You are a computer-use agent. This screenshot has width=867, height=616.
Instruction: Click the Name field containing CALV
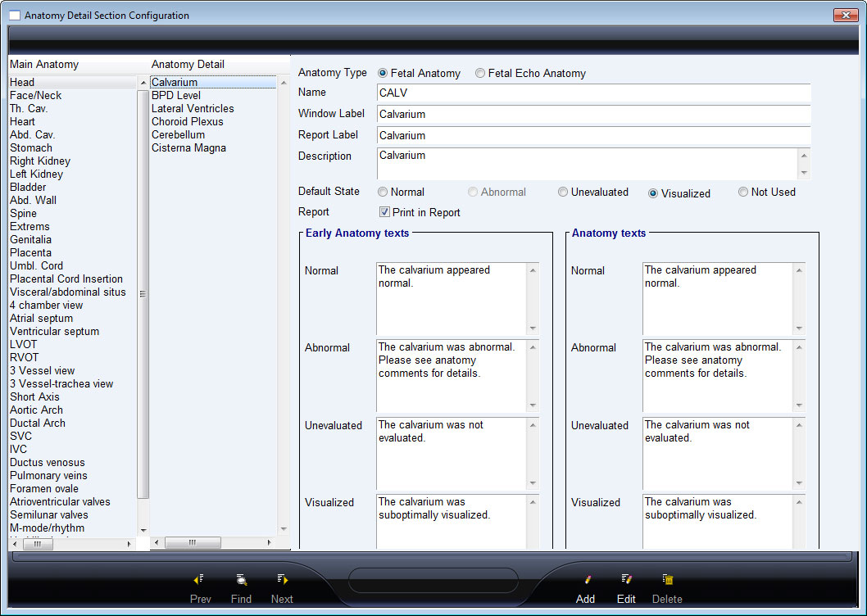click(x=594, y=93)
